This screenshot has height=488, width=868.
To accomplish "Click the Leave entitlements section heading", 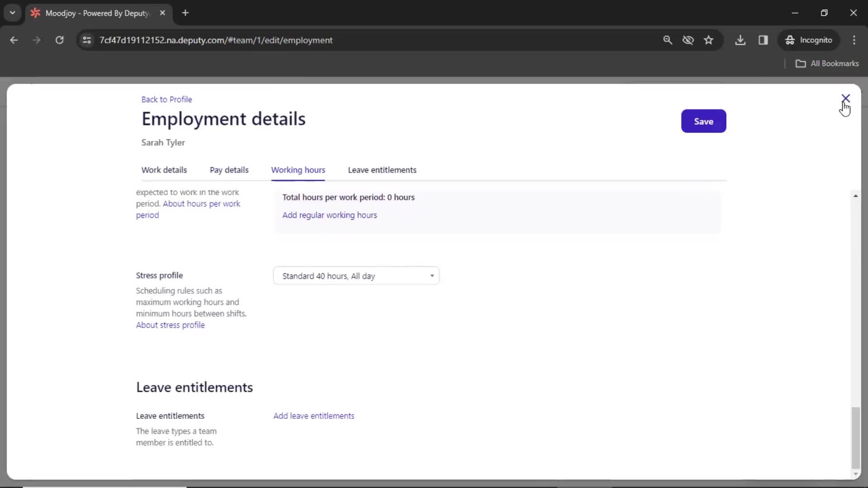I will [x=194, y=387].
